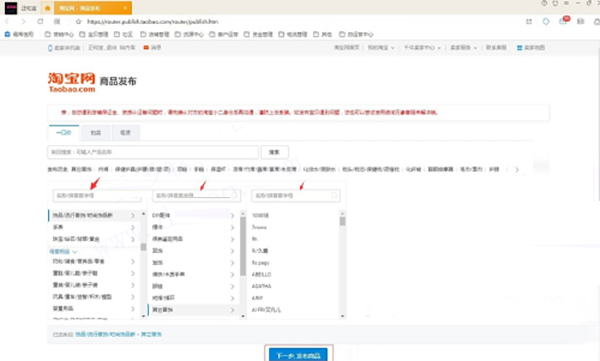Expand the 千牛卖家中心 dropdown

(x=422, y=47)
